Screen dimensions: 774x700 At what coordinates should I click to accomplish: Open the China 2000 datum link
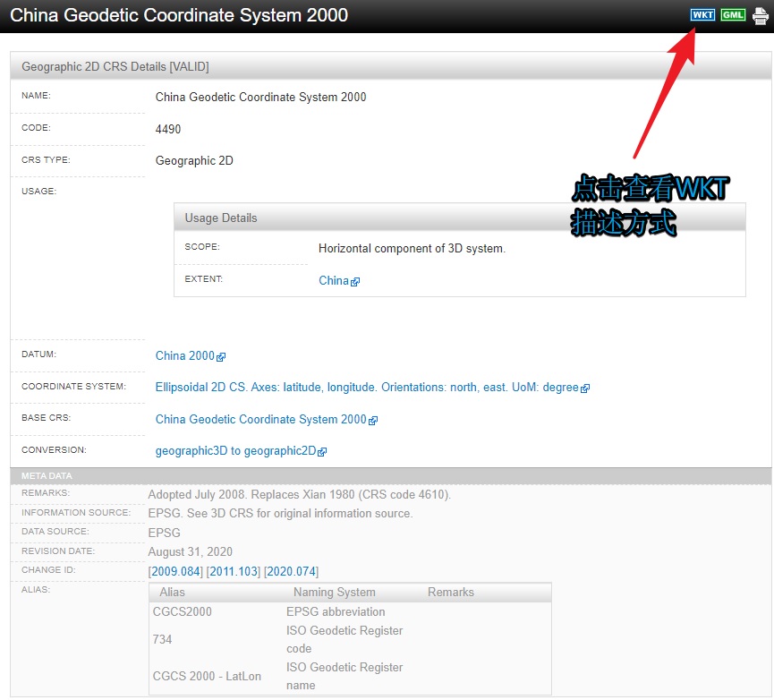185,355
